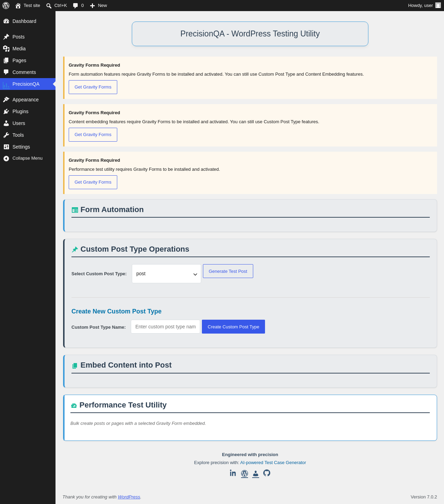The image size is (444, 504).
Task: Click the Embed Content into Post heading
Action: click(126, 365)
